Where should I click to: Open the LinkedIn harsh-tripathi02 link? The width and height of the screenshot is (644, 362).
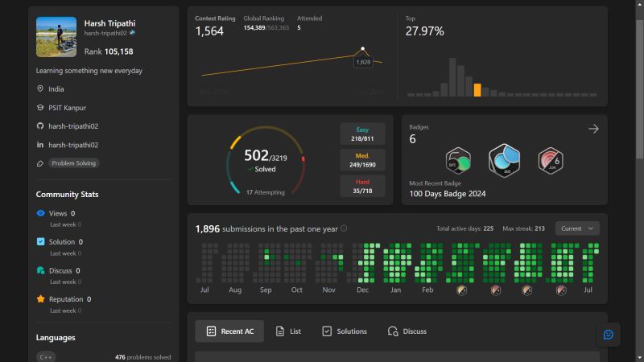coord(73,145)
